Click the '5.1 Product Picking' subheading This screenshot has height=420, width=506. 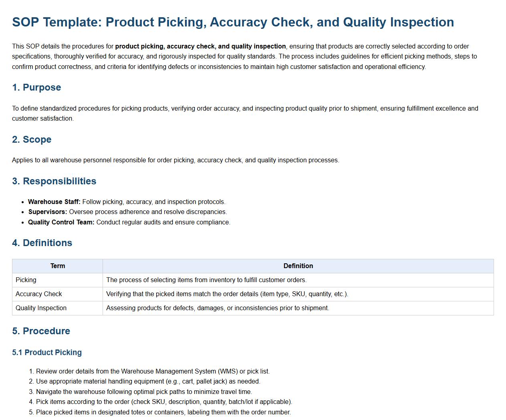pos(47,353)
